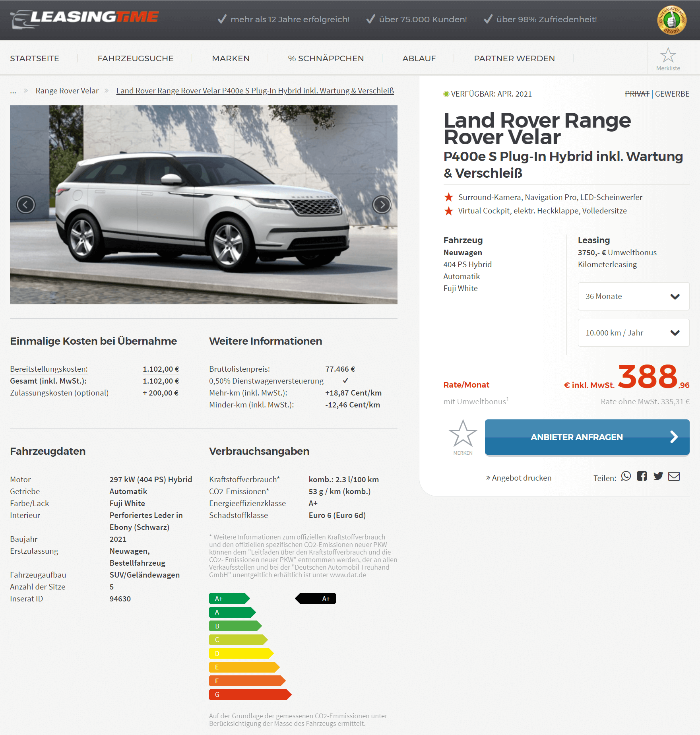Click the black A+ rating marker
The height and width of the screenshot is (735, 700).
(x=316, y=598)
